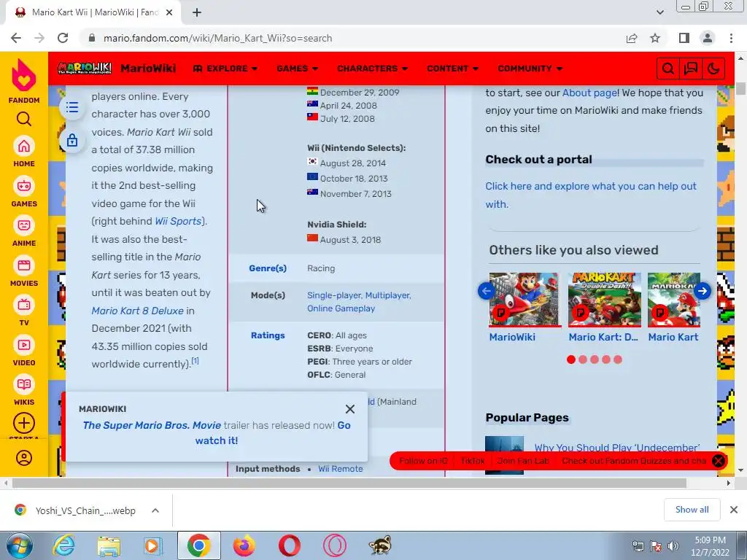Open the Games sidebar icon

(24, 186)
